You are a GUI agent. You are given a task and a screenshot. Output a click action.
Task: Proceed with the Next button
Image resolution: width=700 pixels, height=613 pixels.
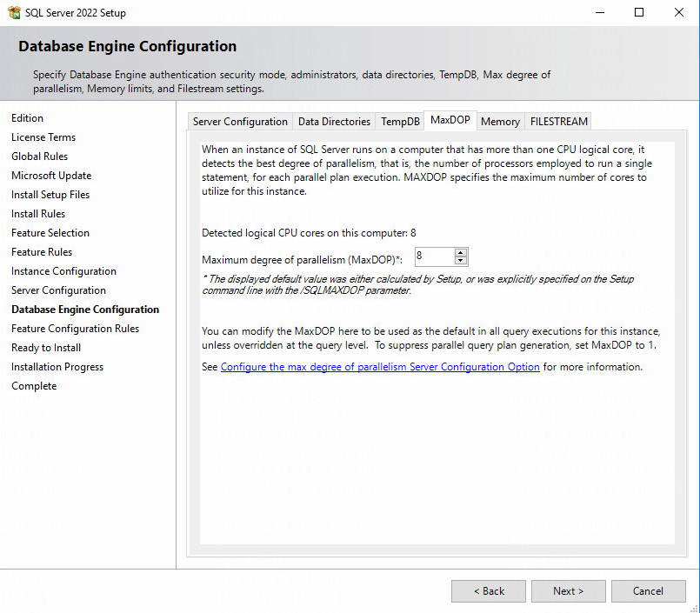click(569, 591)
